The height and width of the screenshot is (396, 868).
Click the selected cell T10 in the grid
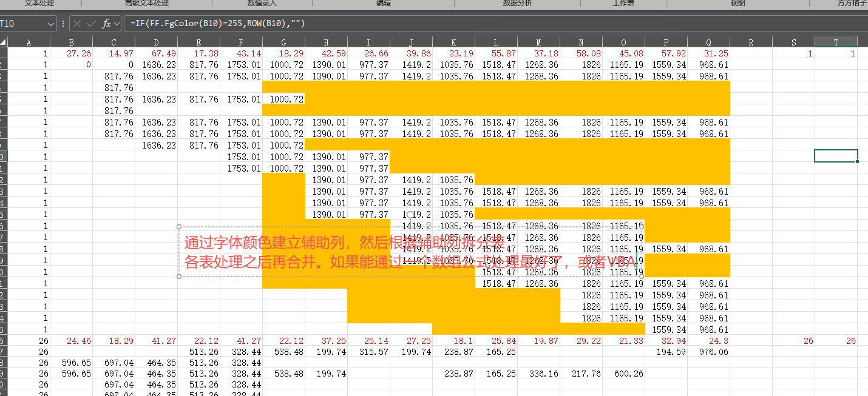coord(835,156)
